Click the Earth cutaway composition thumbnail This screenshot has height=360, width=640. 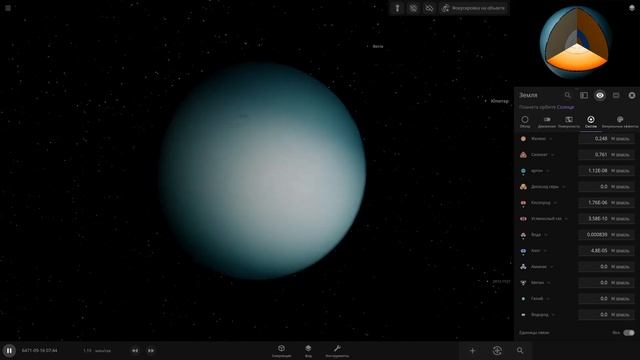tap(576, 42)
